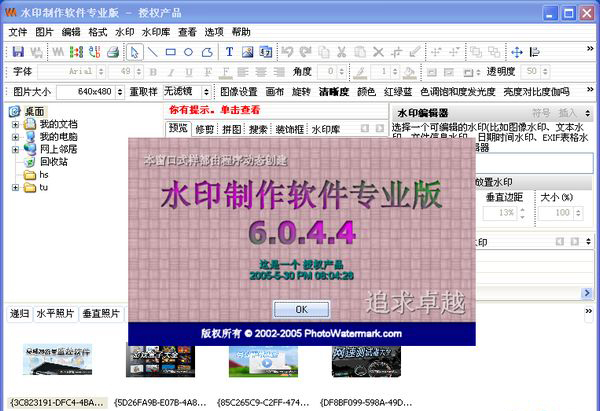Click the X delete icon
This screenshot has width=600, height=411.
tap(378, 52)
